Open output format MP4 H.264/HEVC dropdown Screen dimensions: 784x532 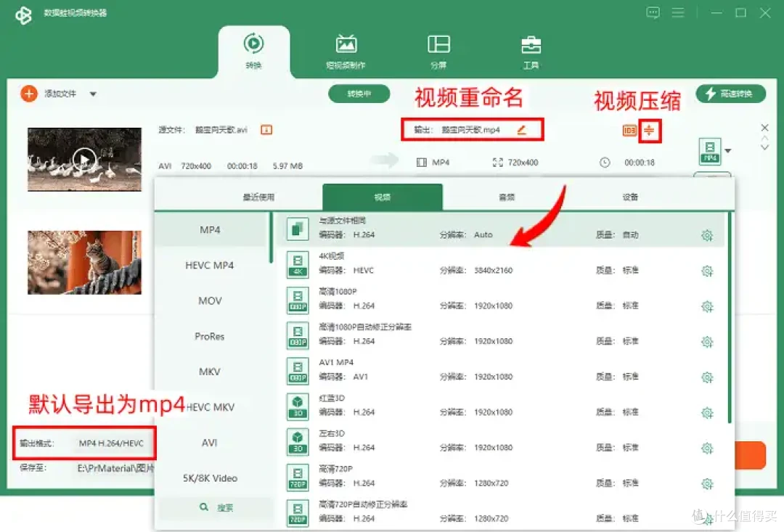coord(112,443)
